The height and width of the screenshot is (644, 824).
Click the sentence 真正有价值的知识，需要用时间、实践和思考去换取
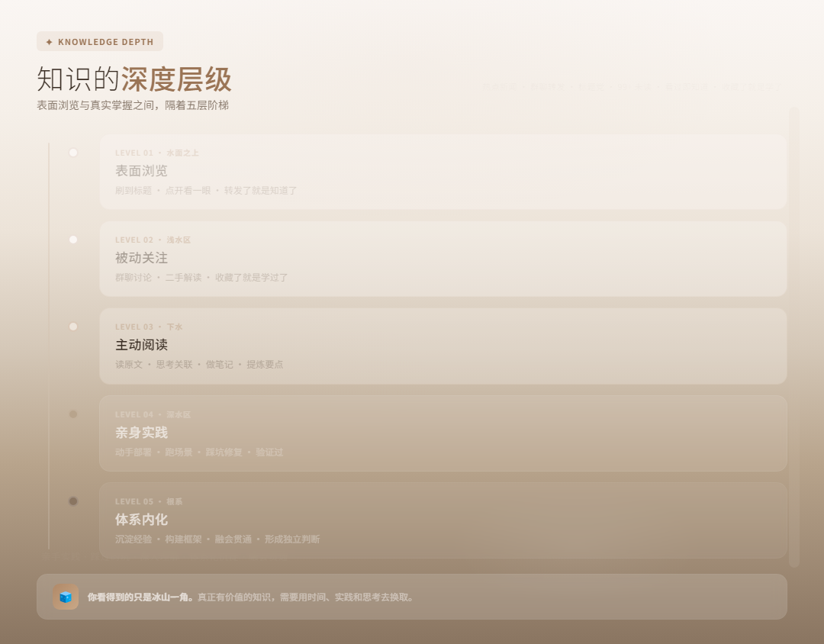(x=304, y=597)
